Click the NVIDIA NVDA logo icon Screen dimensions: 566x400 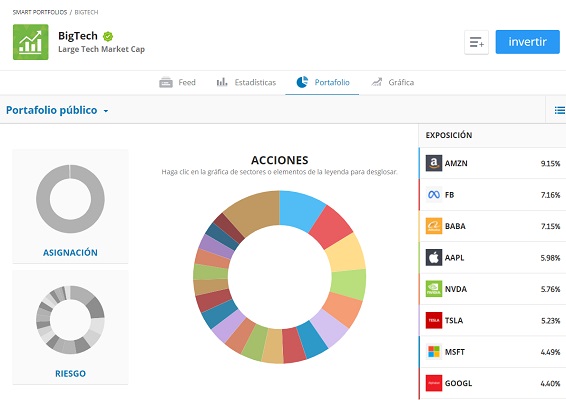pyautogui.click(x=434, y=289)
